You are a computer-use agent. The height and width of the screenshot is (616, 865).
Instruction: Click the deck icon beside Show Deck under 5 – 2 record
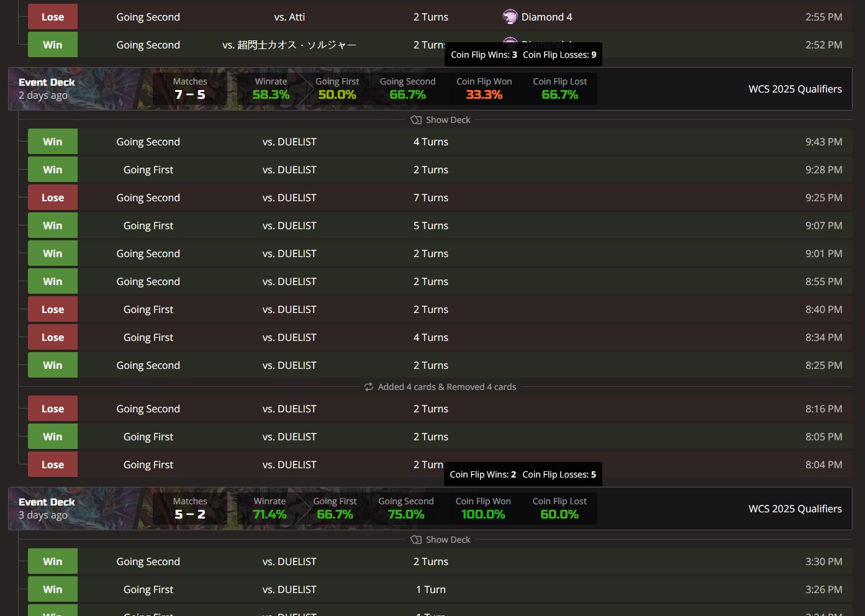(416, 540)
